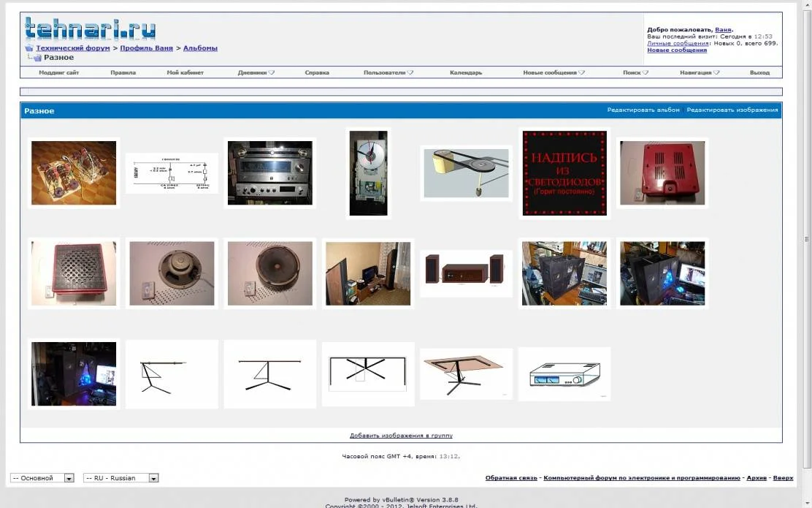Image resolution: width=812 pixels, height=508 pixels.
Task: Open the red НАДПИСЬ ИЗ СВЕТОДИОДОВ thumbnail
Action: point(564,173)
